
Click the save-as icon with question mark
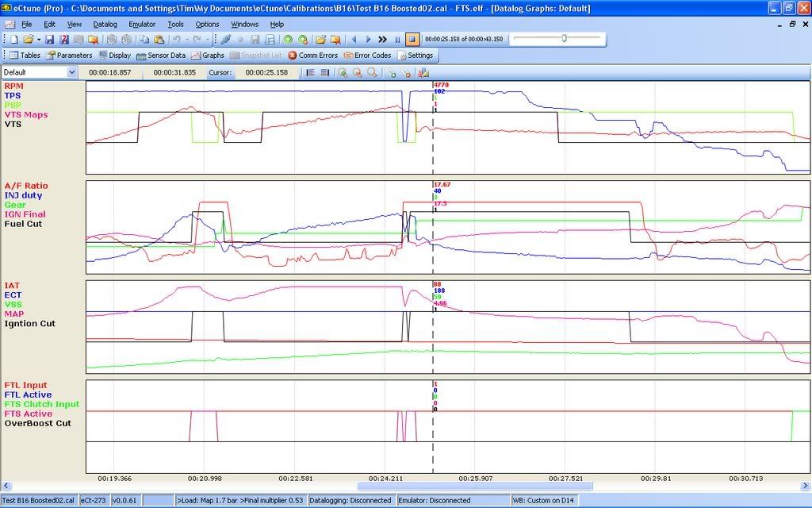(x=63, y=40)
